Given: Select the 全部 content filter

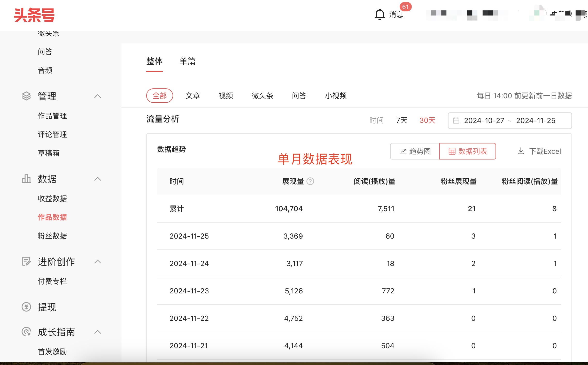Looking at the screenshot, I should coord(160,96).
